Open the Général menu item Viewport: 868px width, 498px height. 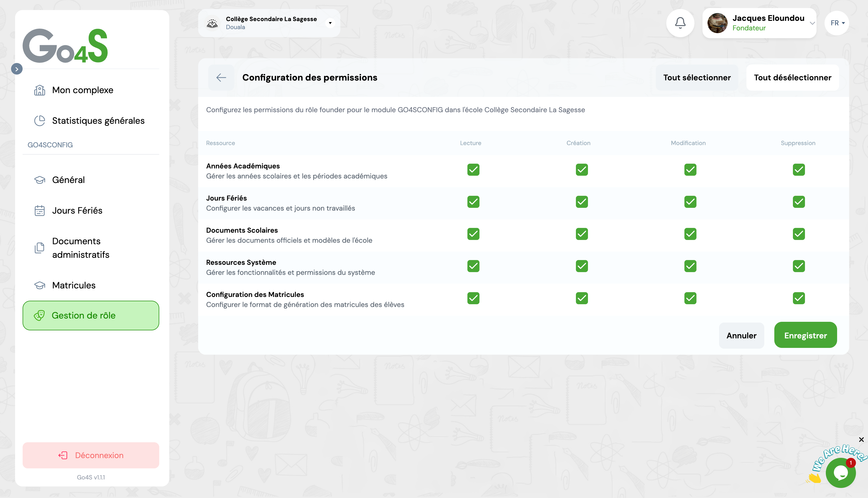(68, 180)
